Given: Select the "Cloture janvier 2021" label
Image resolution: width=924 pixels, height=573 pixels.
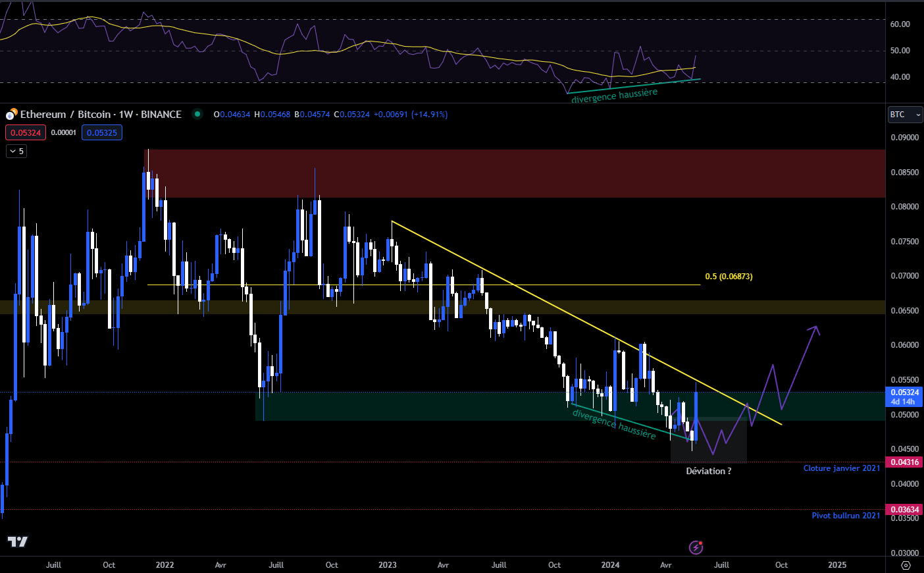Looking at the screenshot, I should click(x=841, y=468).
